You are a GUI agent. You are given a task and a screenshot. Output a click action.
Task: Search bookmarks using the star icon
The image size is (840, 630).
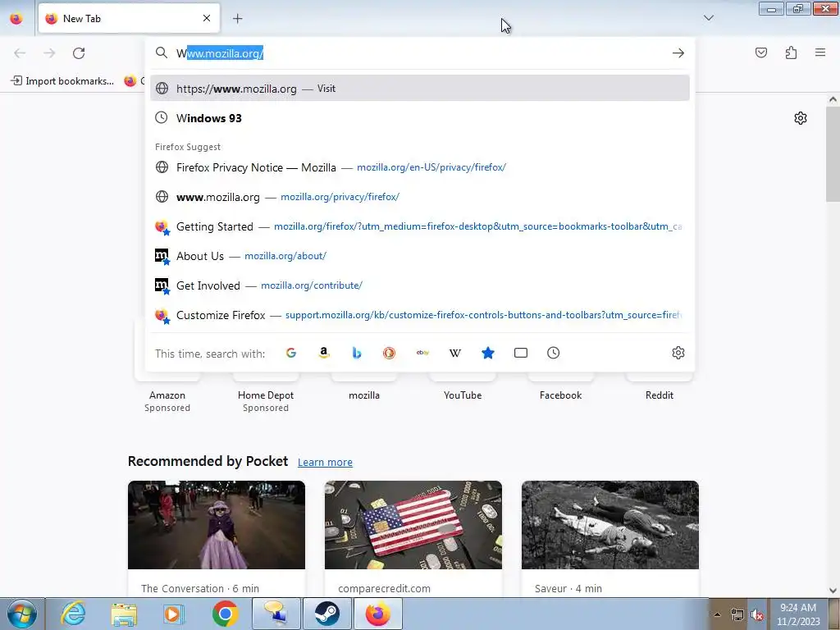487,353
